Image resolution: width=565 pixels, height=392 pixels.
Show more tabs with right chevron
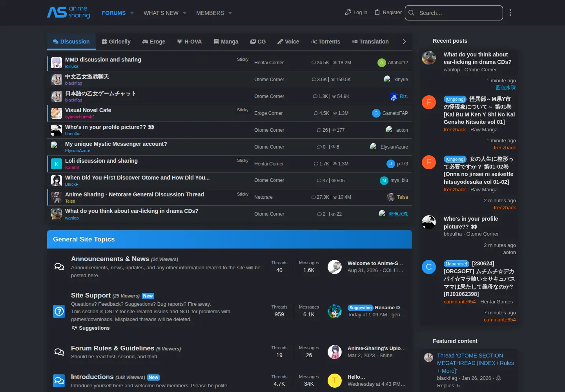(x=404, y=42)
